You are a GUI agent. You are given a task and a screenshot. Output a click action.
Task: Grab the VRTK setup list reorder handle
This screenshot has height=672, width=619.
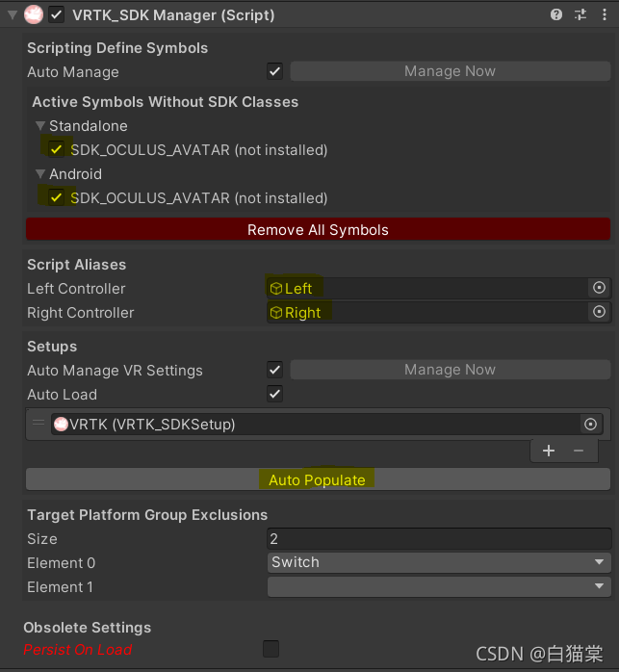tap(39, 423)
